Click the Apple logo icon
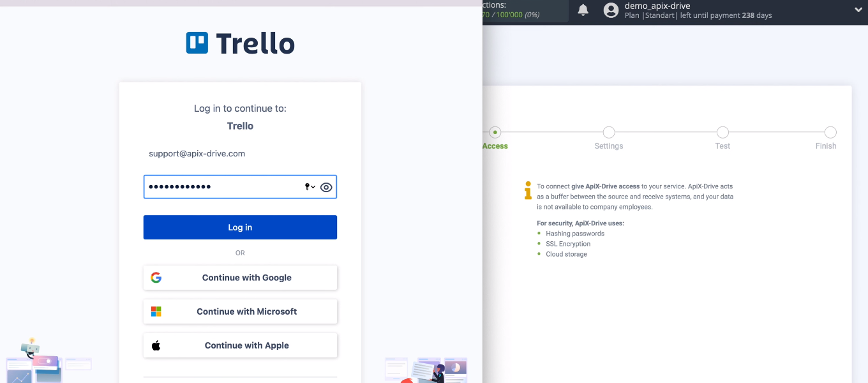Image resolution: width=868 pixels, height=383 pixels. [156, 345]
